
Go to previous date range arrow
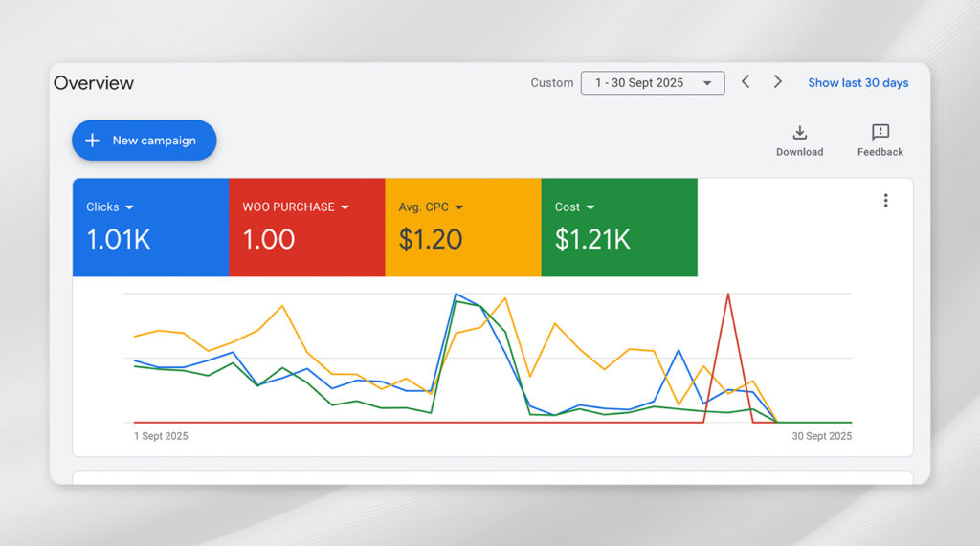tap(746, 82)
